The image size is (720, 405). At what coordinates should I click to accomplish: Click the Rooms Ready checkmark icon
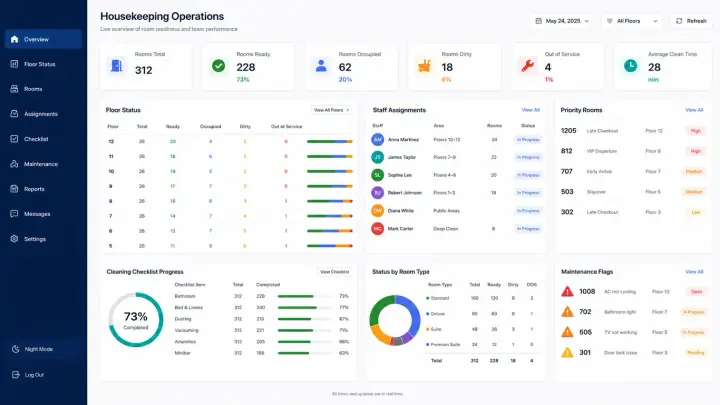pyautogui.click(x=219, y=66)
